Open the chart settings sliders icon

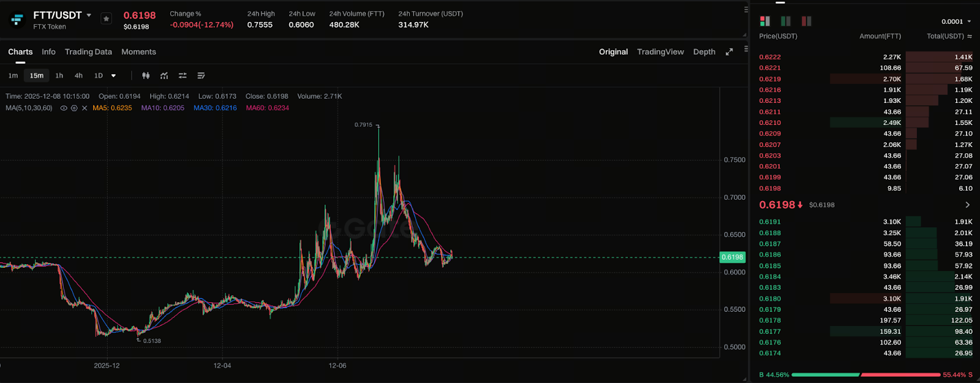tap(183, 75)
